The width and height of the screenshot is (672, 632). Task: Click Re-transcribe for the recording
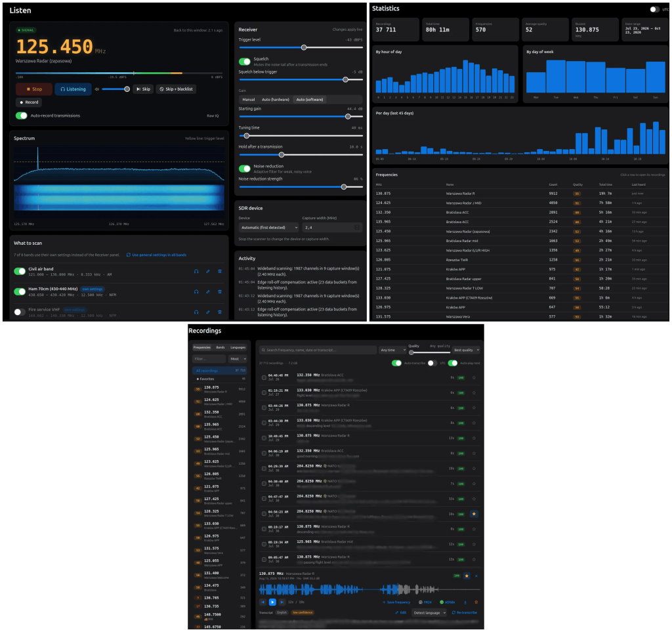pos(465,613)
